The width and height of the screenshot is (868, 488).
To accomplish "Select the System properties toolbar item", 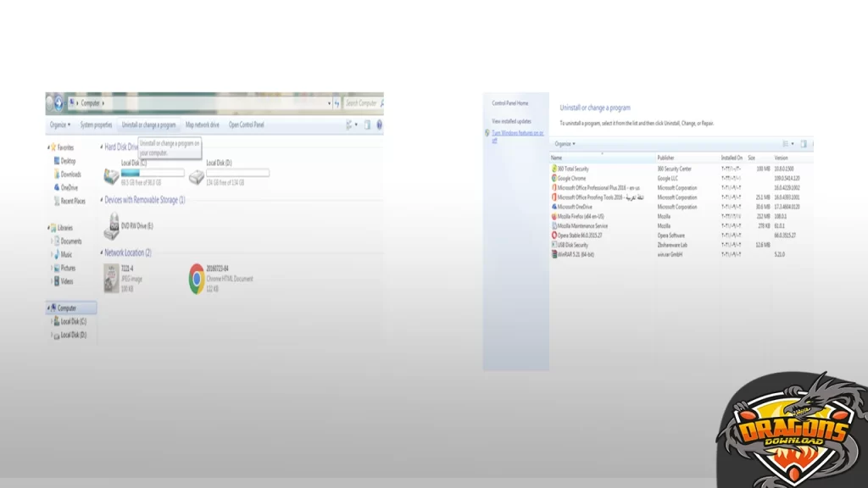I will [x=96, y=125].
